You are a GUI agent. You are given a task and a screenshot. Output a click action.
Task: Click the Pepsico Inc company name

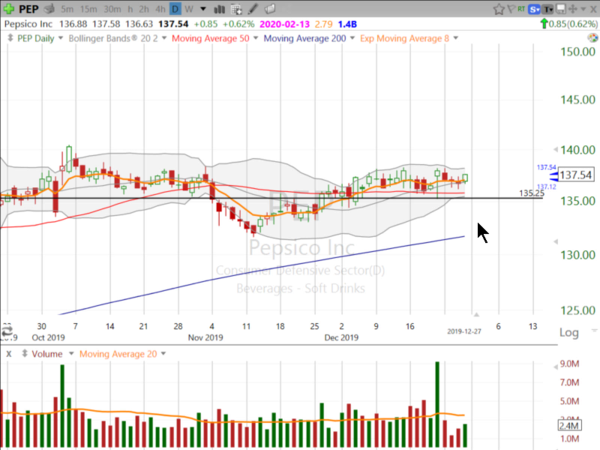coord(28,24)
